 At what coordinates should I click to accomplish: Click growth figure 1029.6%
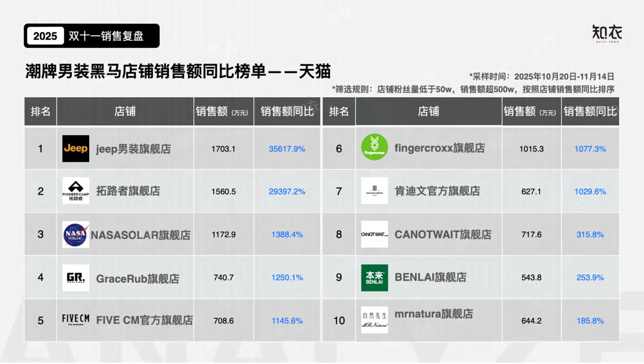pyautogui.click(x=590, y=191)
